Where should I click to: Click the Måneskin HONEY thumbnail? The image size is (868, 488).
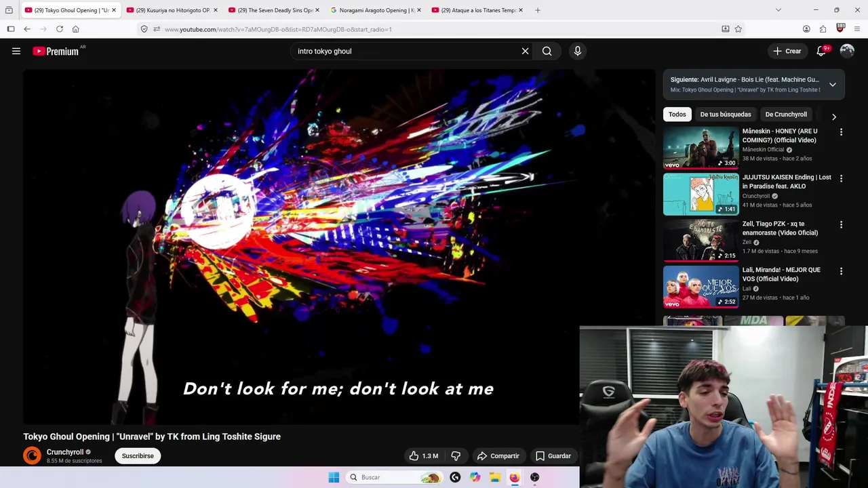(x=701, y=147)
